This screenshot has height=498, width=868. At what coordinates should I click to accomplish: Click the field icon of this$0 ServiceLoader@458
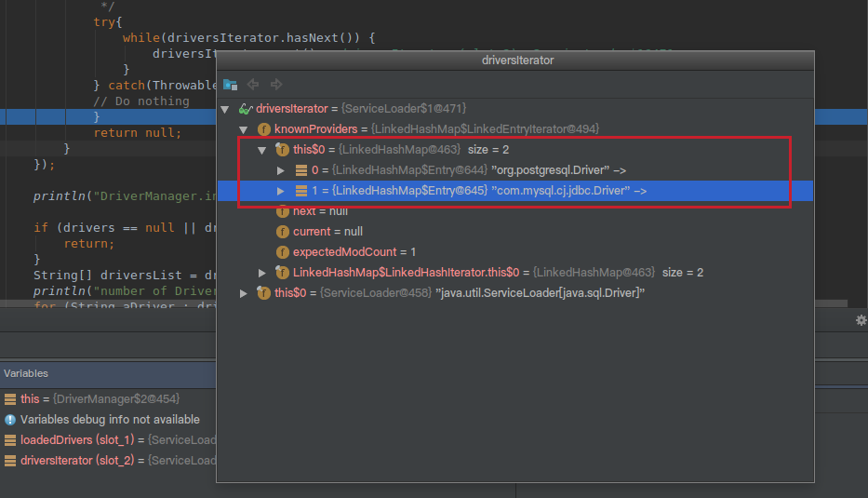(264, 292)
